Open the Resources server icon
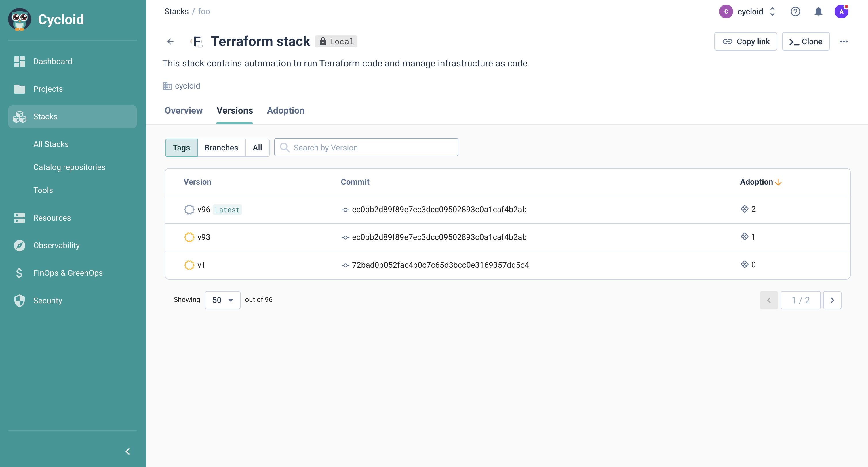This screenshot has height=467, width=868. pyautogui.click(x=20, y=218)
